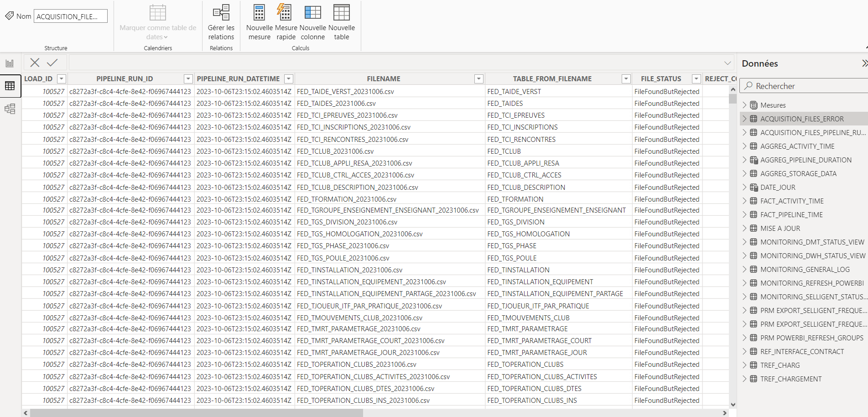Image resolution: width=868 pixels, height=417 pixels.
Task: Open the model view icon
Action: [x=10, y=109]
